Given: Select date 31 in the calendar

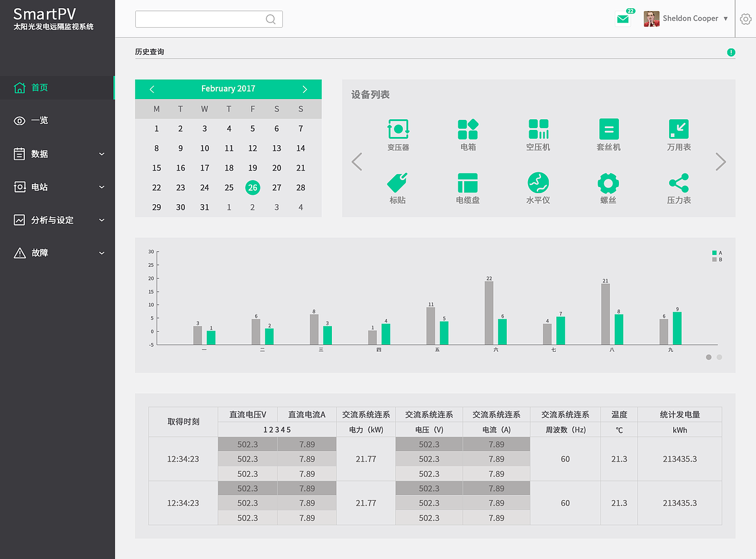Looking at the screenshot, I should click(204, 207).
